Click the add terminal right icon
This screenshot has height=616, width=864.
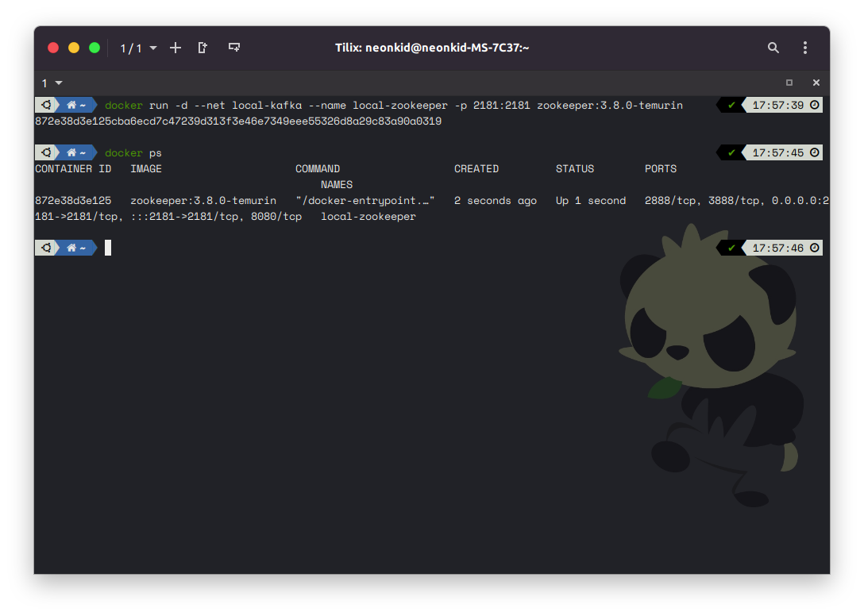coord(202,48)
